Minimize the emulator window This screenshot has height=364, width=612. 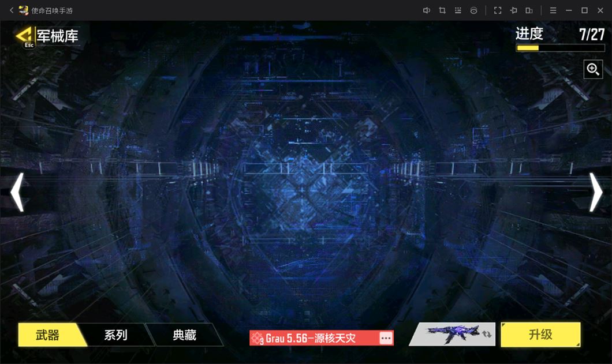click(x=569, y=10)
